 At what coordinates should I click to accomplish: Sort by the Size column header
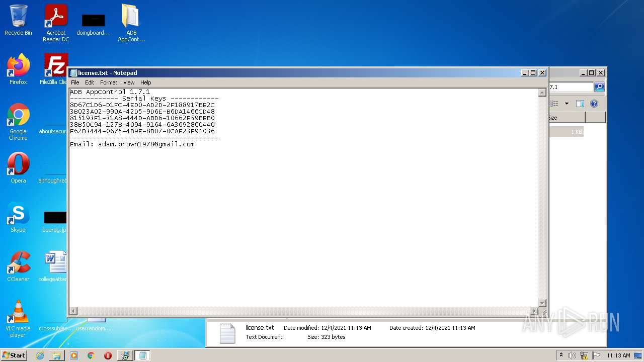567,118
